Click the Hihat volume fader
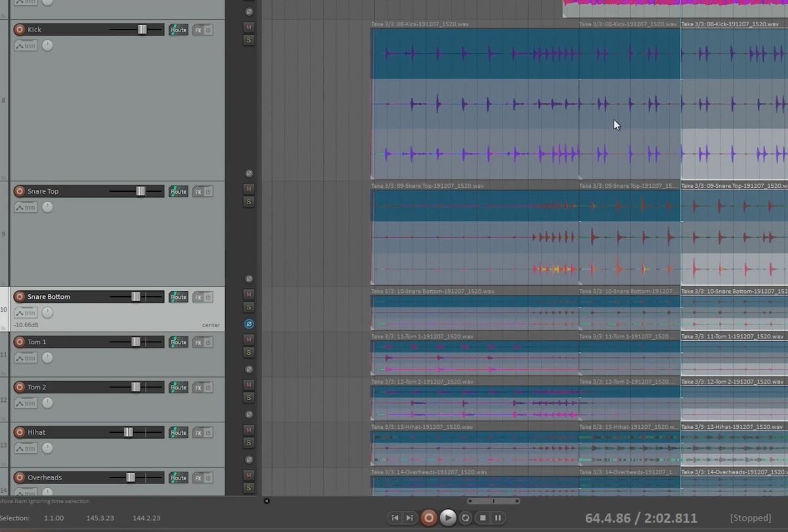788x532 pixels. [x=128, y=432]
